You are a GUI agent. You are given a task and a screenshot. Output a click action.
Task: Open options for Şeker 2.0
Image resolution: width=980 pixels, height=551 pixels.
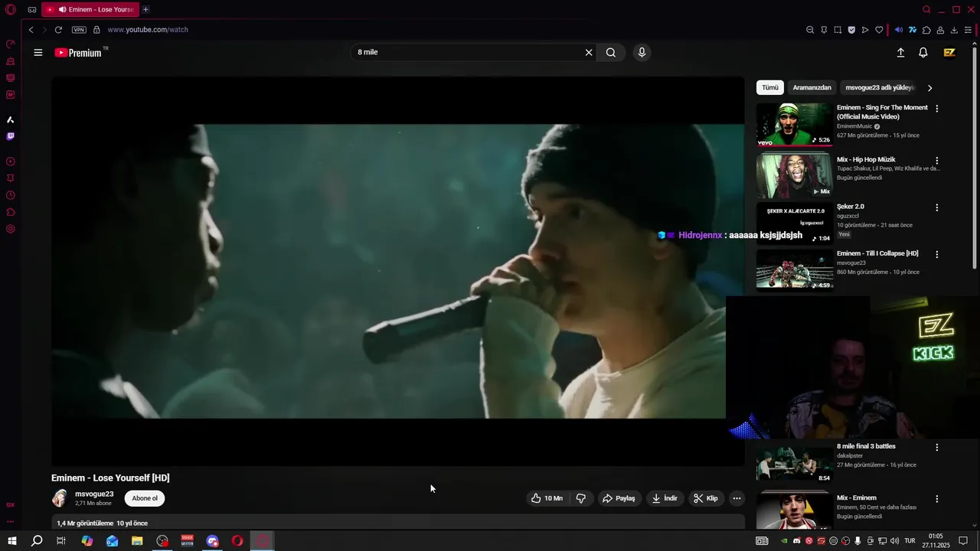[936, 207]
